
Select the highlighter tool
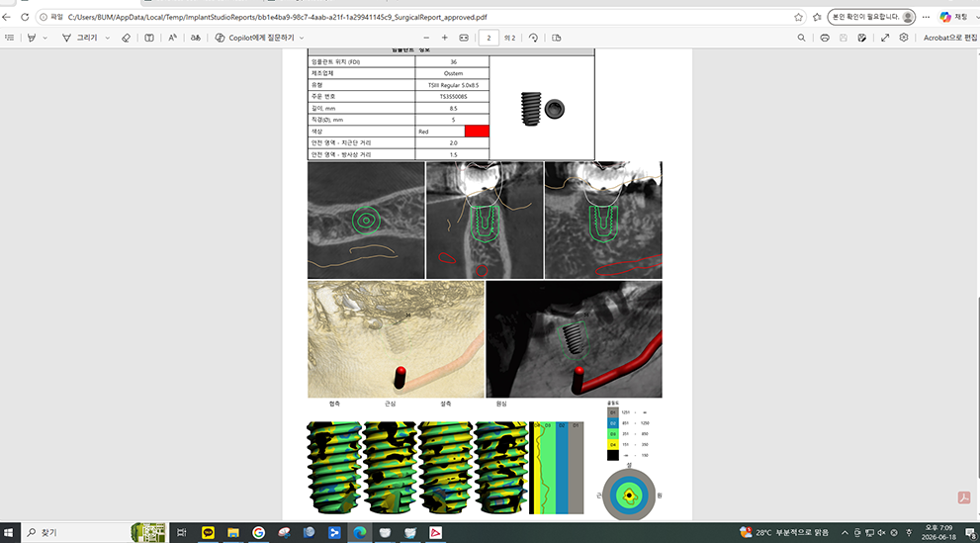tap(32, 38)
